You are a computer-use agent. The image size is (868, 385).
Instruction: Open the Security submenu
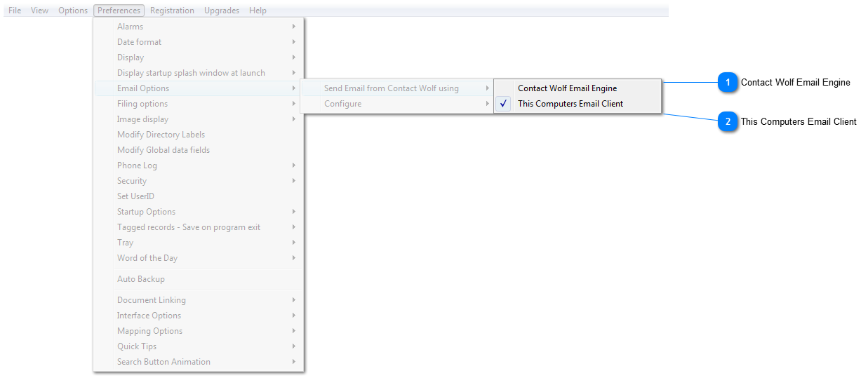coord(198,181)
